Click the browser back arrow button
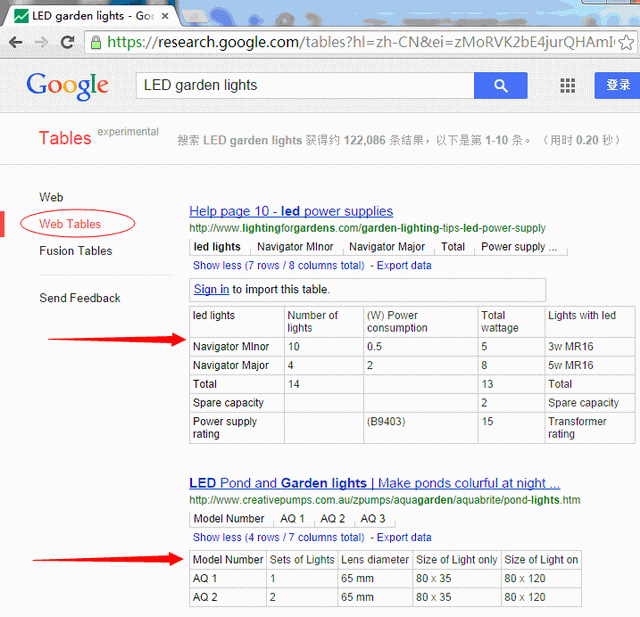Image resolution: width=640 pixels, height=617 pixels. tap(15, 42)
